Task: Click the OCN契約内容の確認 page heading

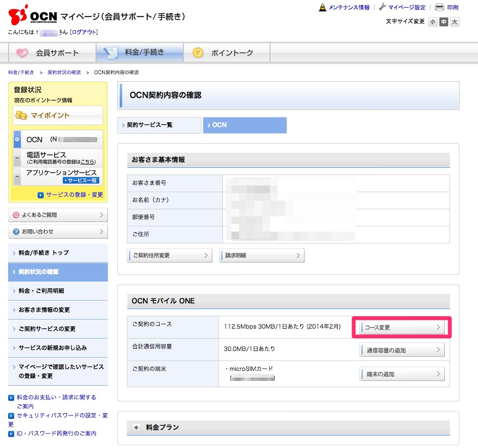Action: [165, 95]
